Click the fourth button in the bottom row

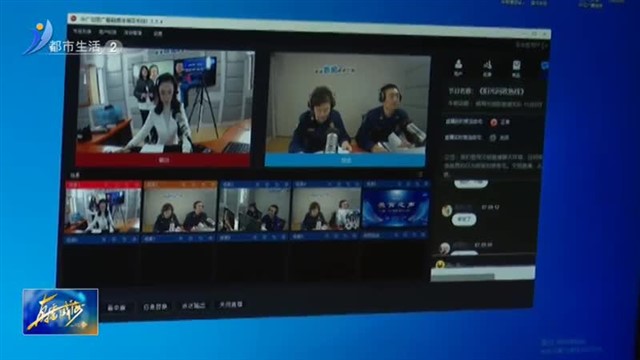[x=231, y=304]
